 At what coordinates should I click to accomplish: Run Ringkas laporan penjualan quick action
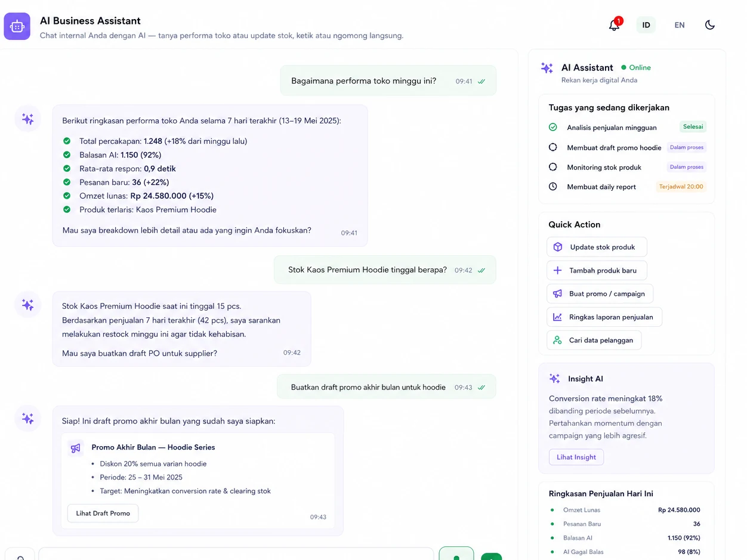coord(604,317)
